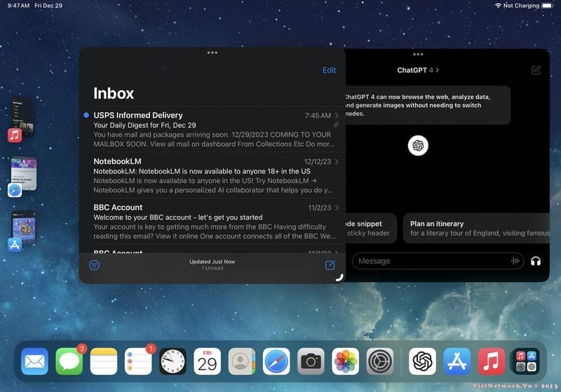
Task: Expand the ChatGPT 4 model selector
Action: pos(419,70)
